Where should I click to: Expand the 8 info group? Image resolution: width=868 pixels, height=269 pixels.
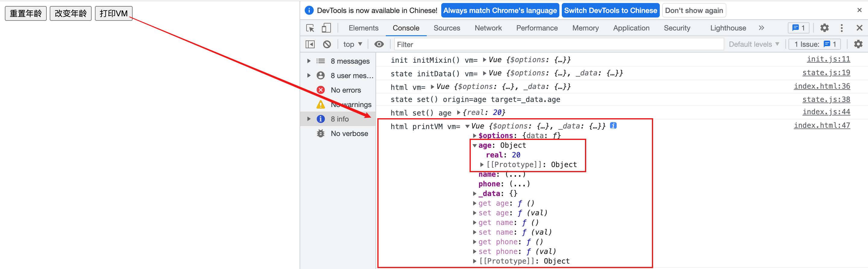point(309,119)
